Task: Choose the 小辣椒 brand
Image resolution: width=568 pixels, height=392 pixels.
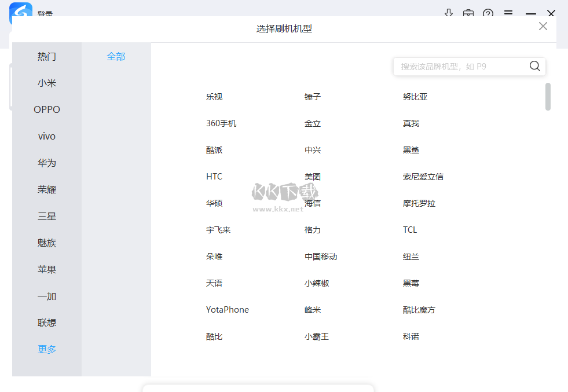Action: 317,283
